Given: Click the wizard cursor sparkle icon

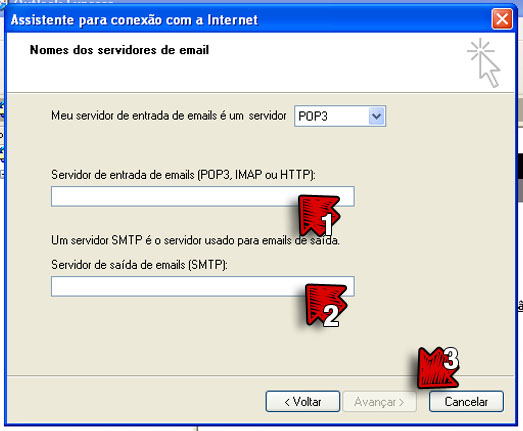Looking at the screenshot, I should (484, 63).
